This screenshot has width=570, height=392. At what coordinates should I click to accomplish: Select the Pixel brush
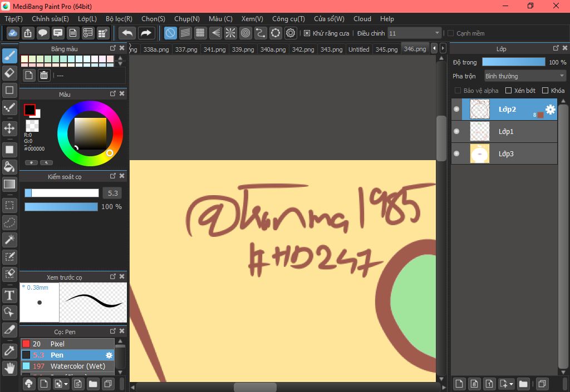click(x=67, y=344)
